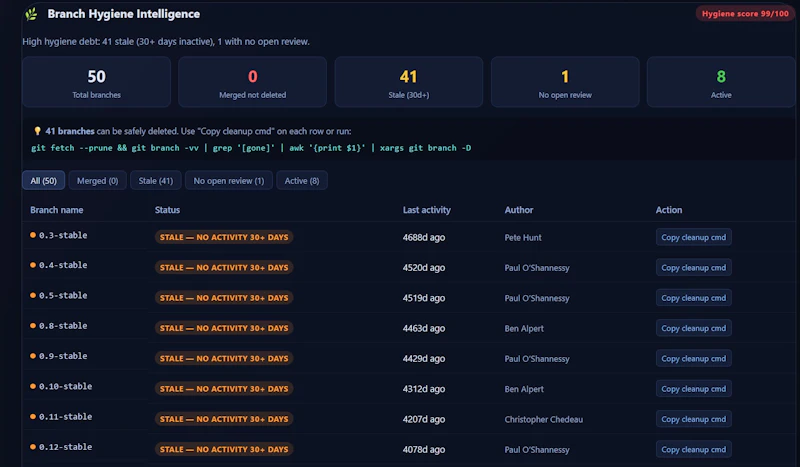
Task: Click the Status column header
Action: [167, 210]
